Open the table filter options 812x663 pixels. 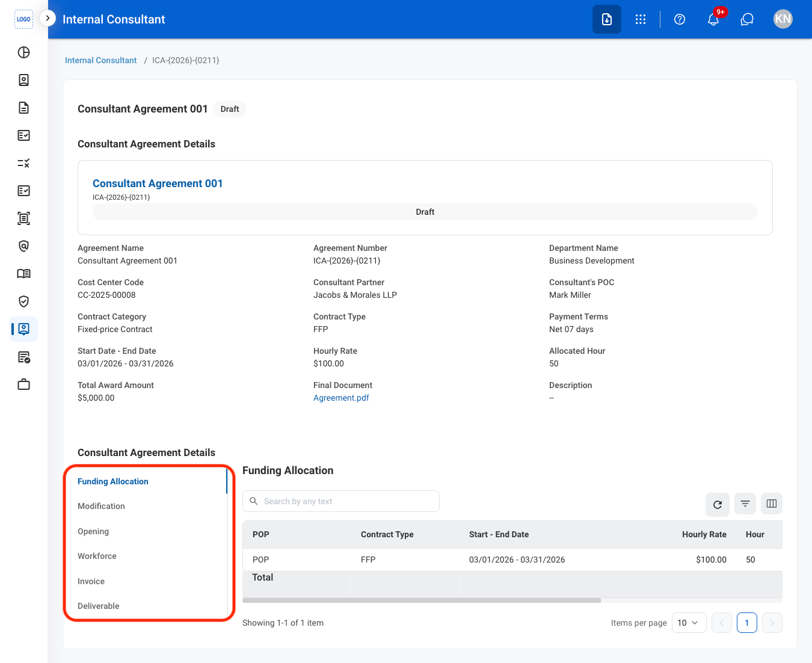(x=745, y=504)
